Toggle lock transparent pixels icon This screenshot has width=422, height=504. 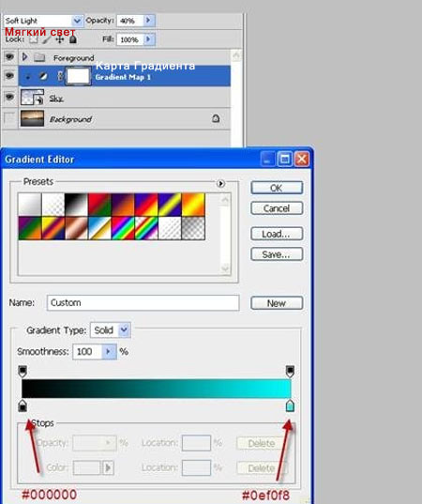pyautogui.click(x=34, y=39)
